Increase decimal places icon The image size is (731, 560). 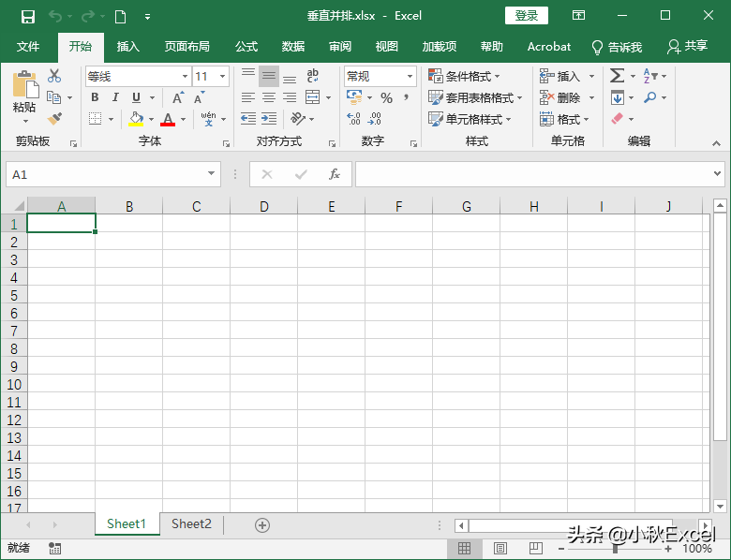pos(354,119)
